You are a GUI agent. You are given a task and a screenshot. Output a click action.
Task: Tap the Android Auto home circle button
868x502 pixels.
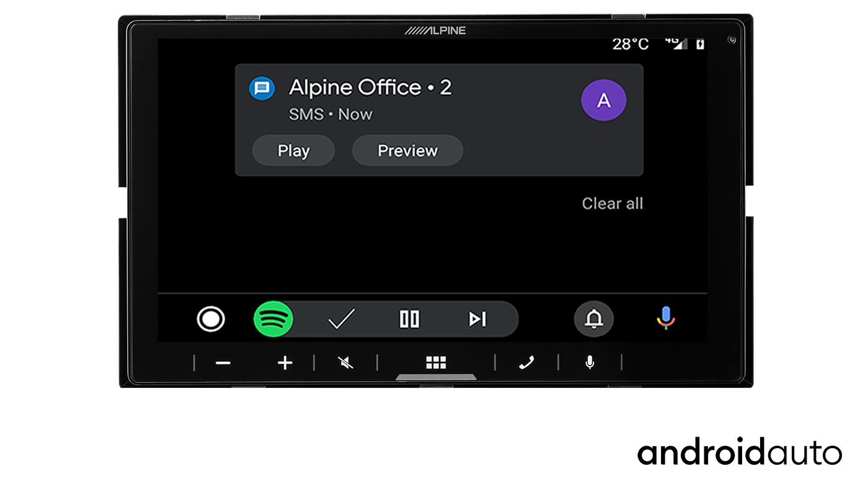[211, 319]
